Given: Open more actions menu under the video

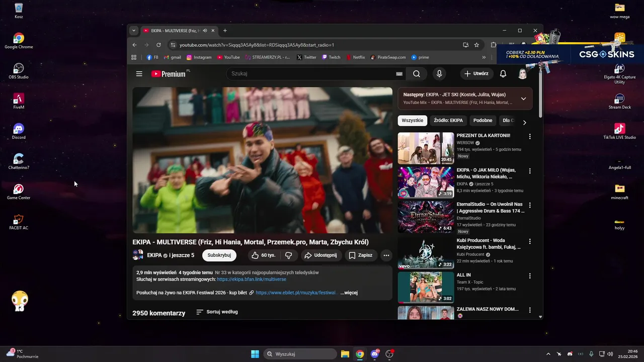Looking at the screenshot, I should pyautogui.click(x=386, y=255).
